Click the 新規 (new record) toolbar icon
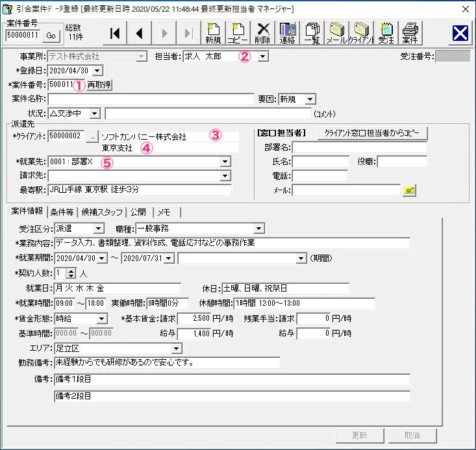This screenshot has width=476, height=450. point(213,33)
